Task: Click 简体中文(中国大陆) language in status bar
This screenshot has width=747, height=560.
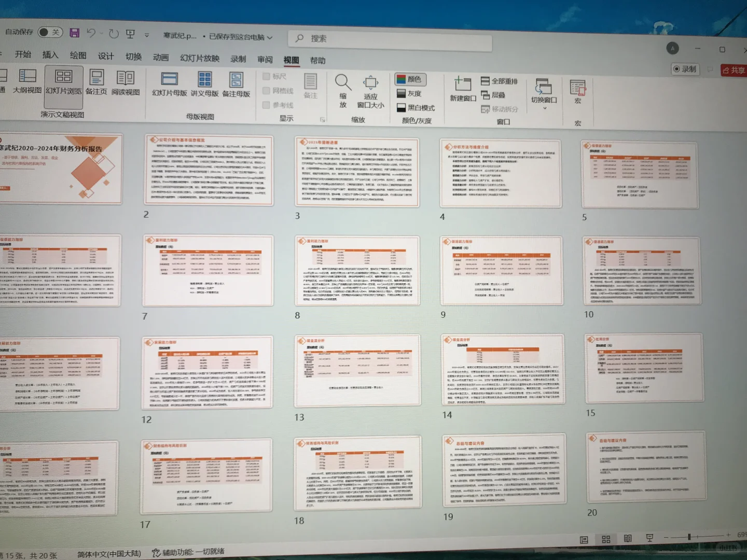Action: point(109,554)
